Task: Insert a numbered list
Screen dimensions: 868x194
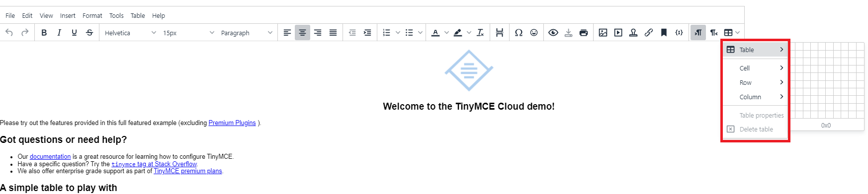Action: 386,33
